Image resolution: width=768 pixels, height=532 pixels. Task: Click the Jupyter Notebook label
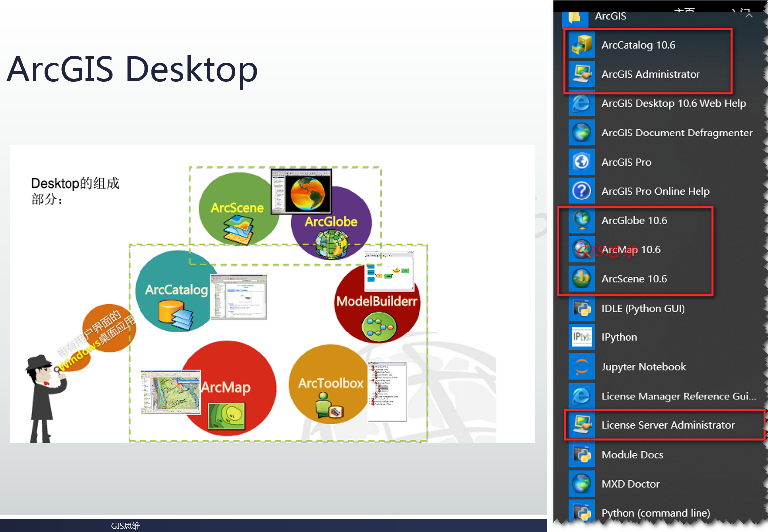point(643,367)
